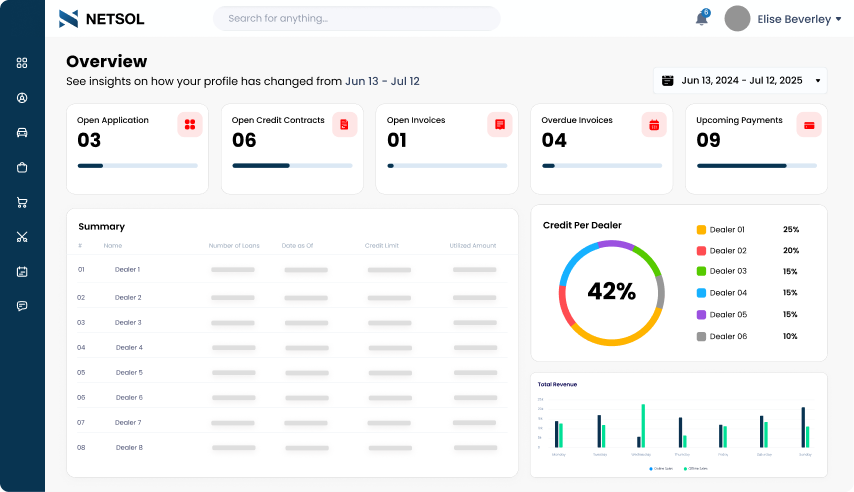The image size is (854, 492).
Task: Open the shopping bag sidebar icon
Action: (x=22, y=167)
